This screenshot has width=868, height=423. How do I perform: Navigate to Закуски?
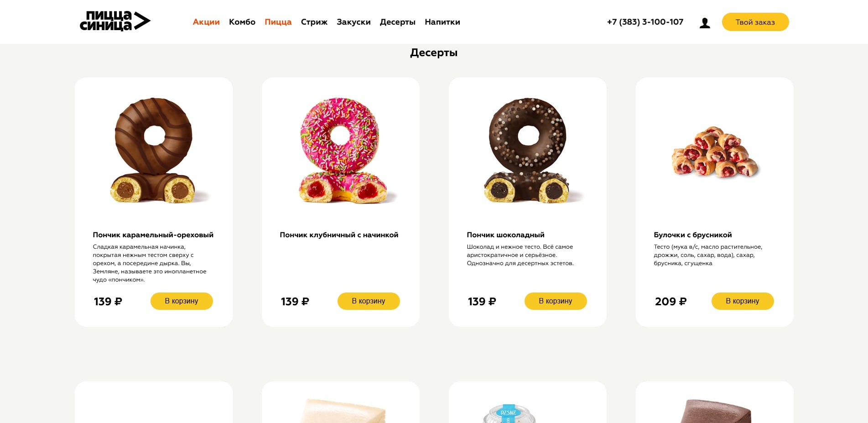coord(353,22)
